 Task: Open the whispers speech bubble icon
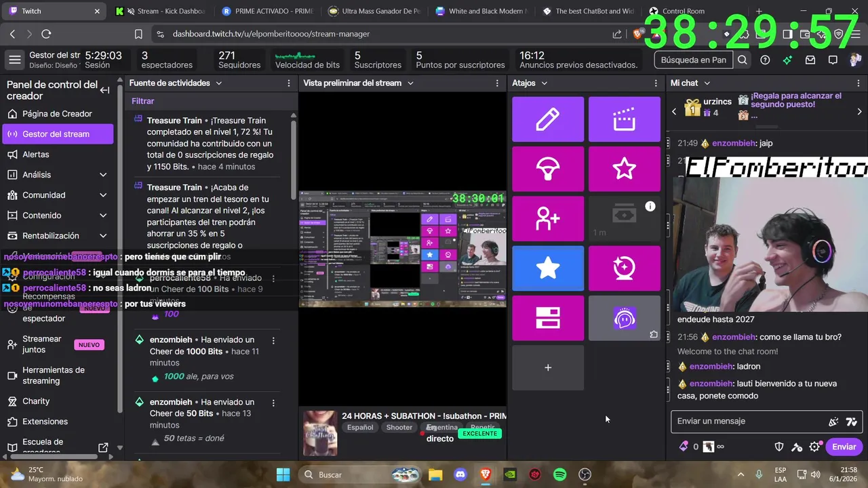click(x=833, y=60)
